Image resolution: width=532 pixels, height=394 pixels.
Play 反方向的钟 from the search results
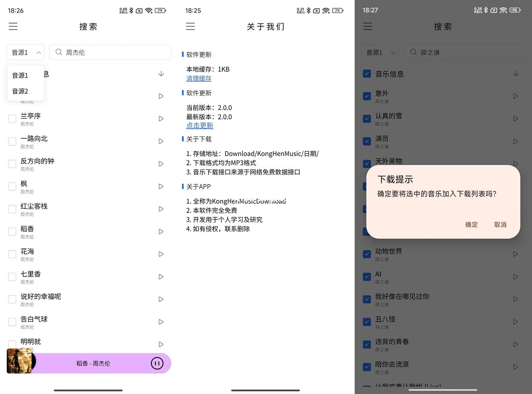161,163
